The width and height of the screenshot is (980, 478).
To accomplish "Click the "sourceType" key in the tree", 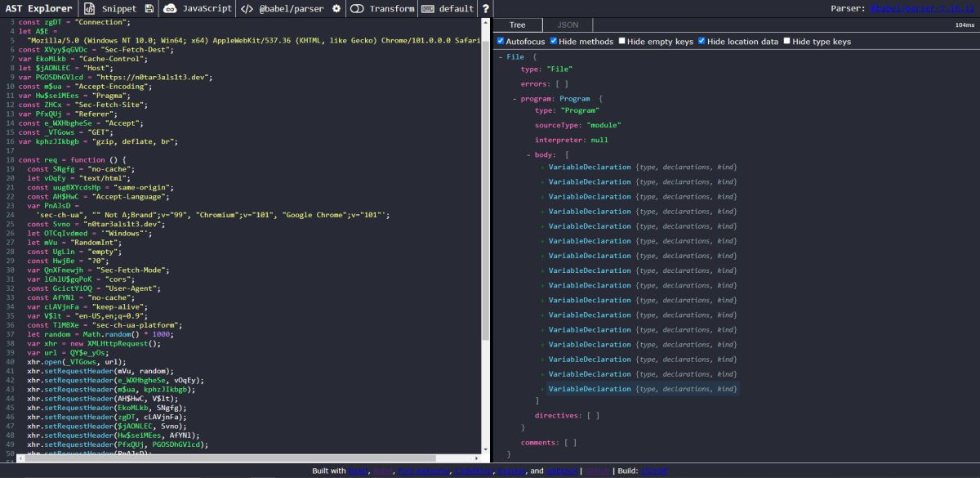I will (x=558, y=125).
